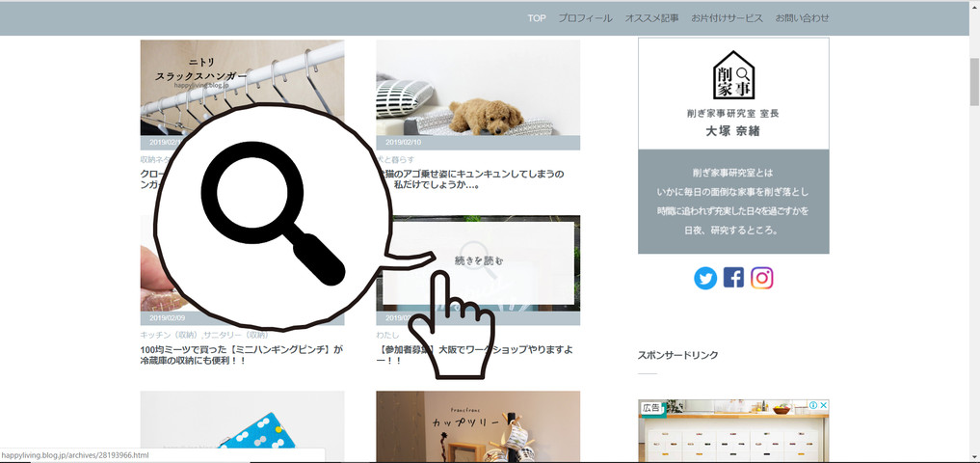Open the オススメ記事 menu item

(651, 18)
